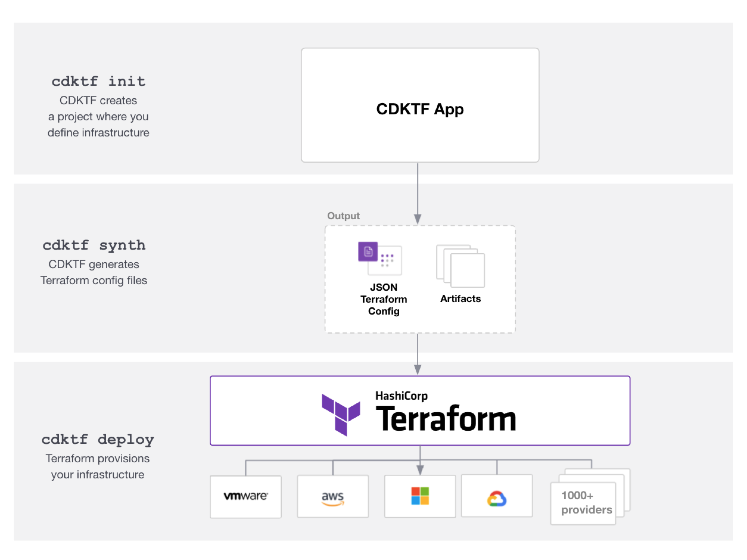Collapse the cdktf synth section
747x560 pixels.
click(x=94, y=245)
